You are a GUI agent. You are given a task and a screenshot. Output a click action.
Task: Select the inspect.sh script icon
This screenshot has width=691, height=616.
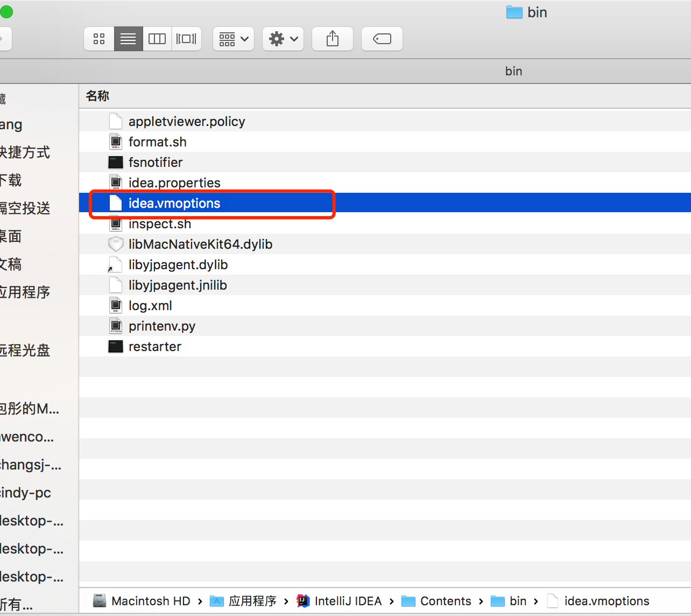pos(116,223)
